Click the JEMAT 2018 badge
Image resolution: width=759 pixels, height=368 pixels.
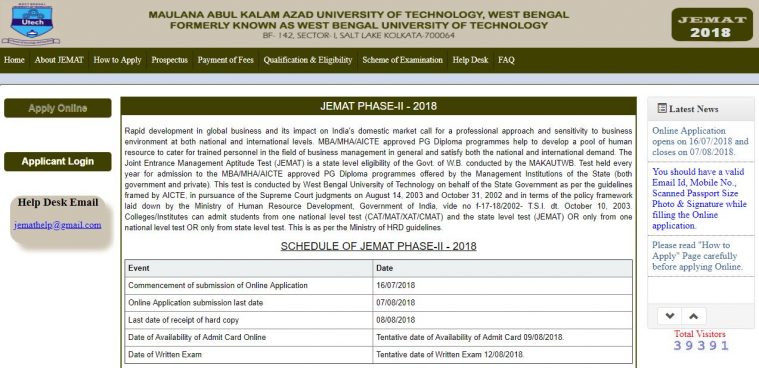(x=712, y=25)
